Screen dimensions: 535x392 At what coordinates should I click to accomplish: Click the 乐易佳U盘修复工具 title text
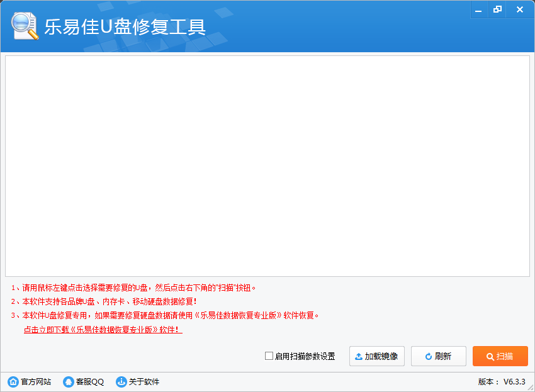point(125,27)
